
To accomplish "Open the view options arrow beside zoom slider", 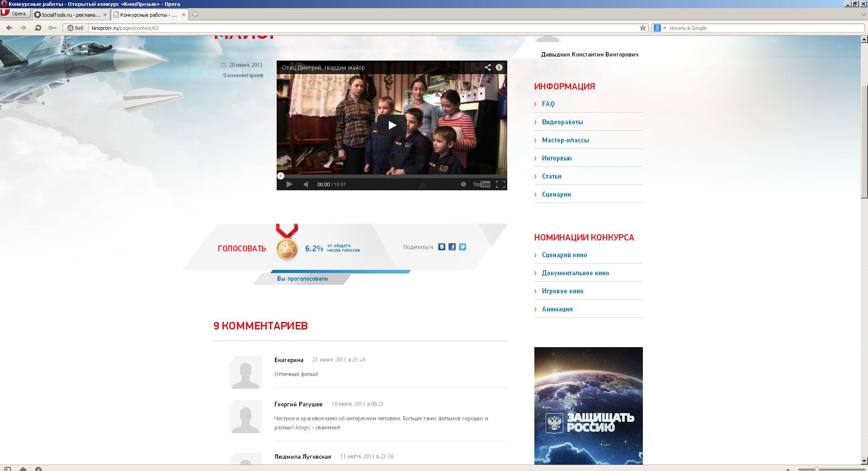I will pyautogui.click(x=788, y=469).
